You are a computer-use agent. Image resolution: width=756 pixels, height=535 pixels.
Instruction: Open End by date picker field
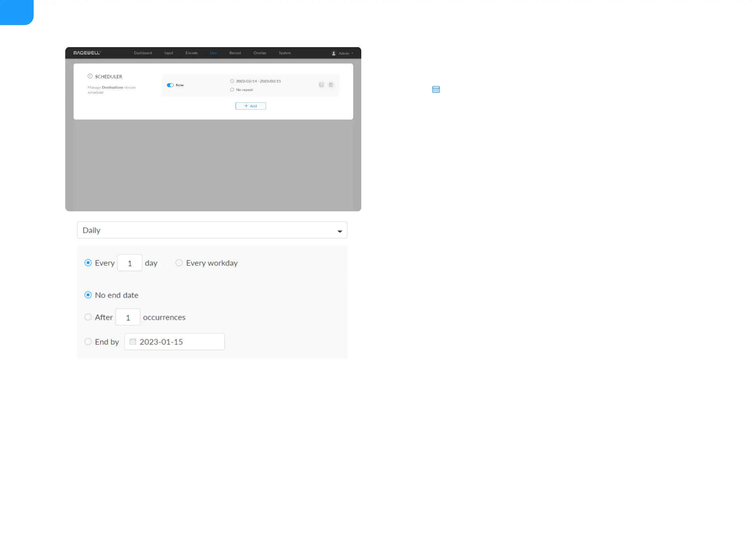[174, 342]
